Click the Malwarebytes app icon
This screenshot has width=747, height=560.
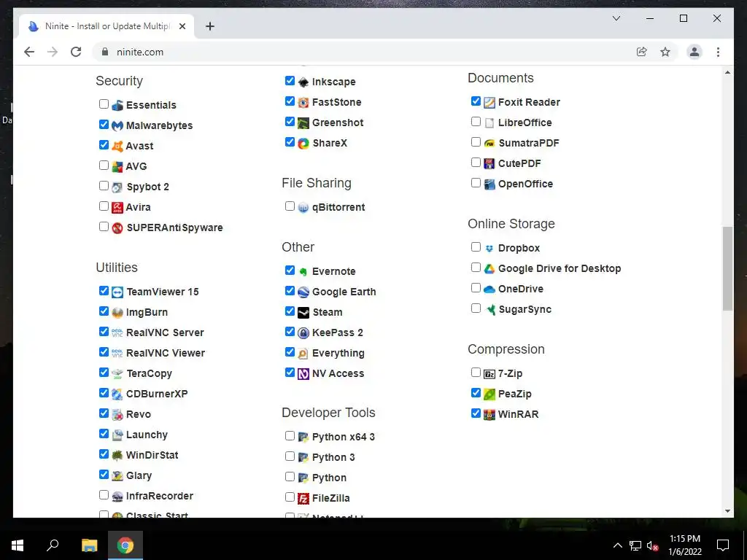tap(117, 125)
